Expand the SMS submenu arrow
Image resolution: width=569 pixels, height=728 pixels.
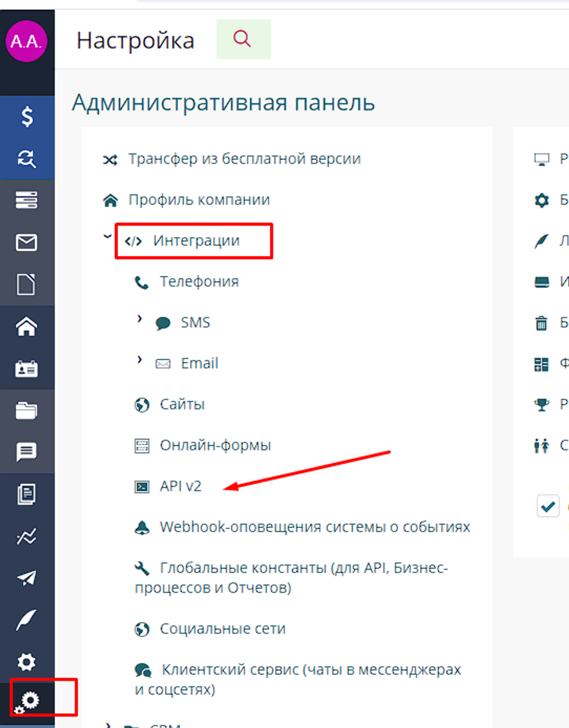click(x=140, y=319)
